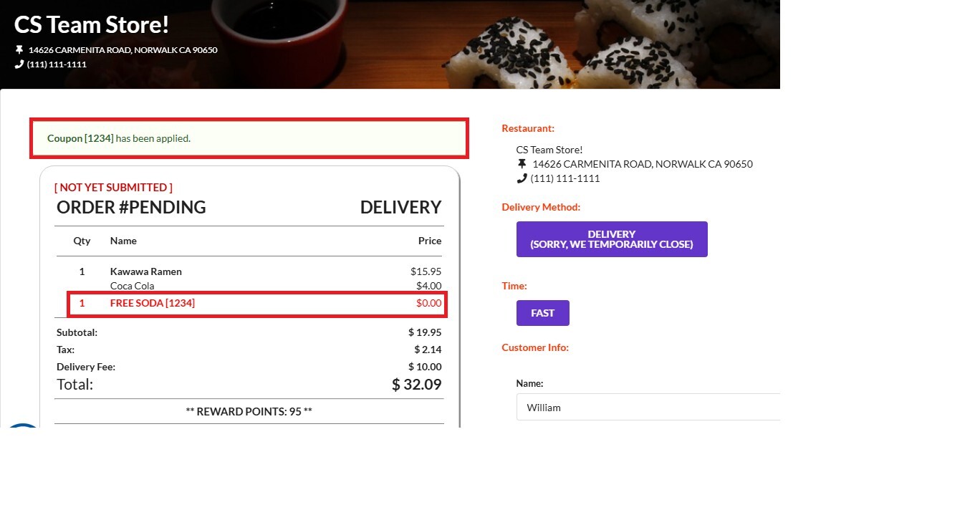Viewport: 980px width, 510px height.
Task: Click the pin icon in the header address
Action: [19, 50]
